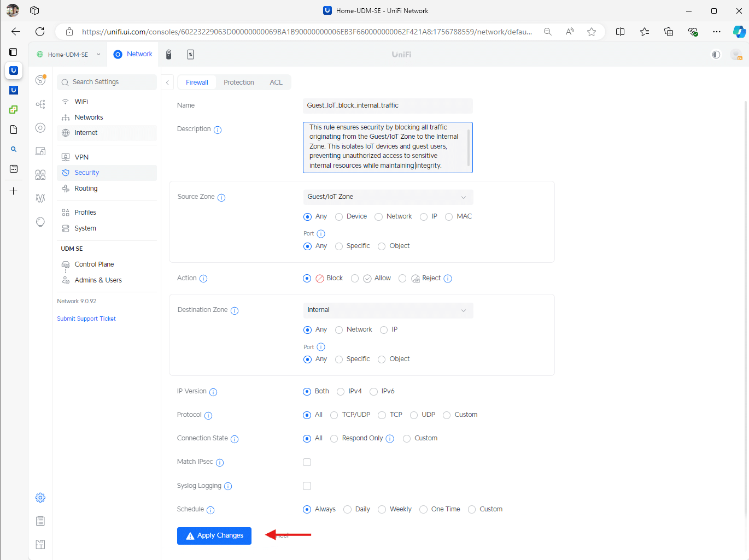Open Networks settings in the menu
This screenshot has width=749, height=560.
click(x=107, y=117)
